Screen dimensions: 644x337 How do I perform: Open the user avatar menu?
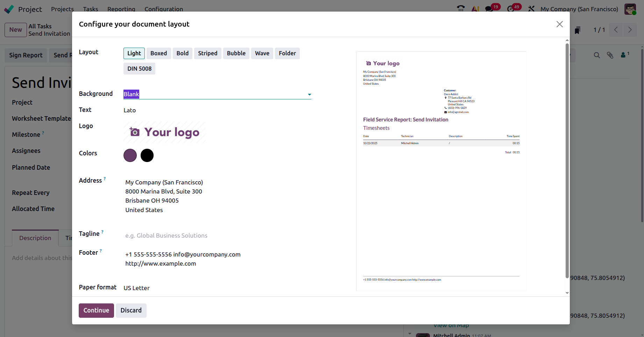pos(630,9)
